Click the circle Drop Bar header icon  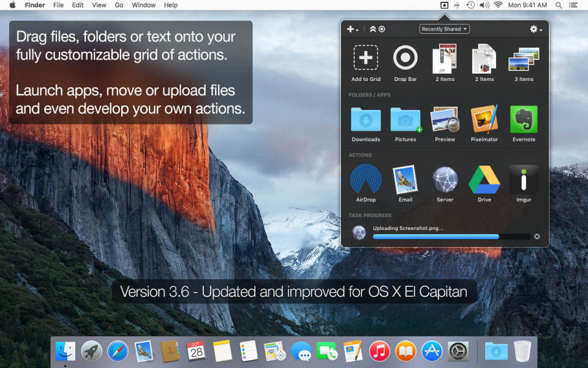coord(382,29)
